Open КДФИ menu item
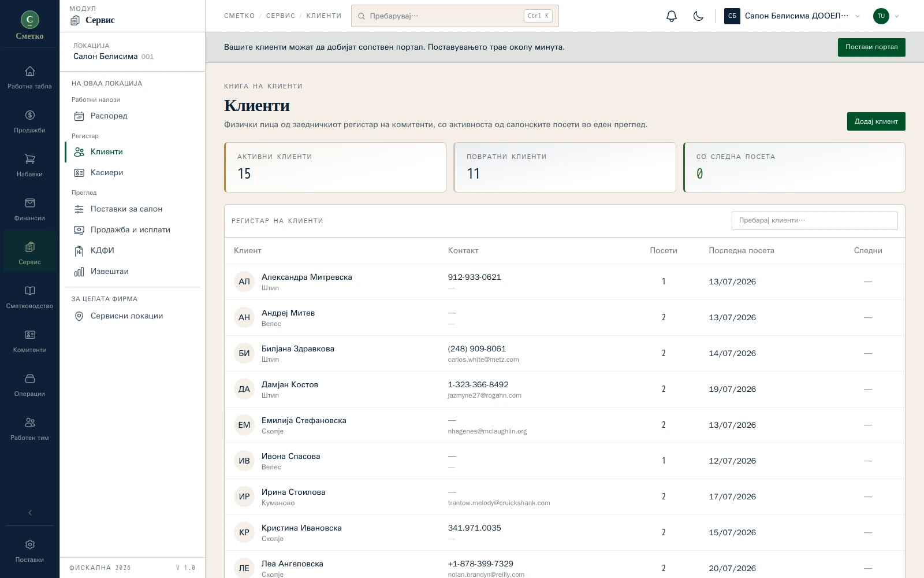924x578 pixels. point(132,251)
